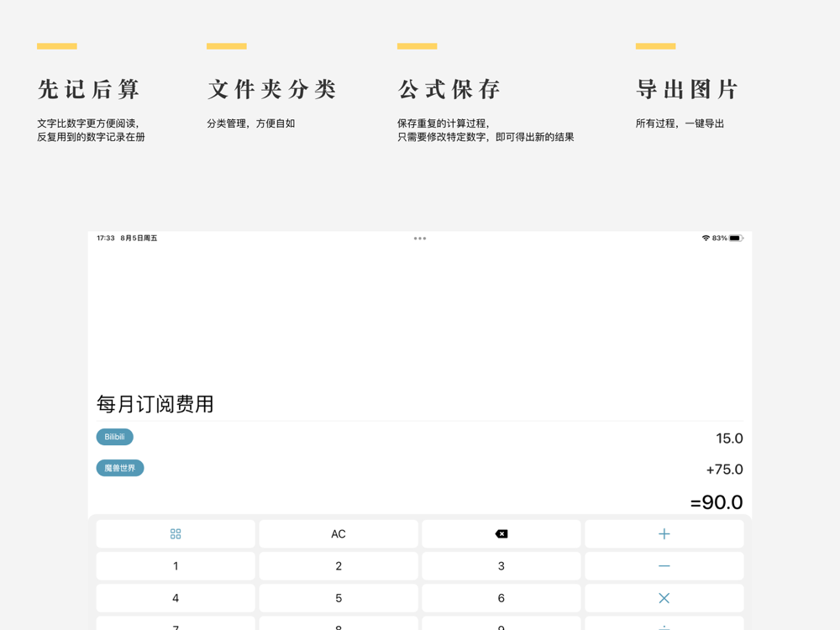Tap the 8月5日周五 date in status bar
The height and width of the screenshot is (630, 840).
point(139,238)
